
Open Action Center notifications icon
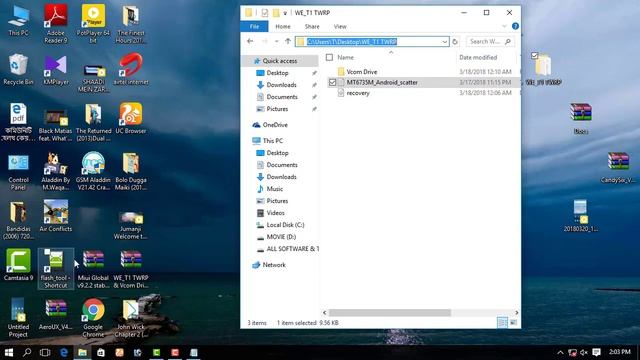click(596, 352)
